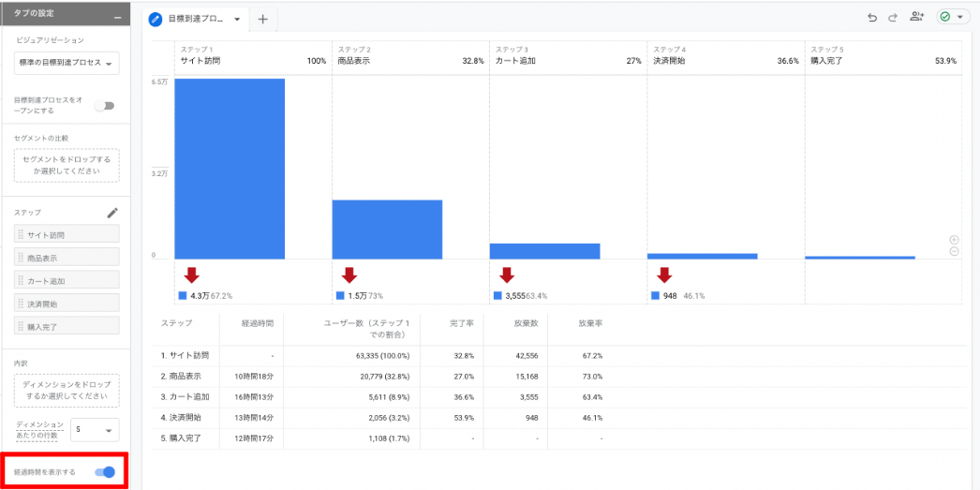Click the 1.5万 abandonment legend swatch

(340, 296)
